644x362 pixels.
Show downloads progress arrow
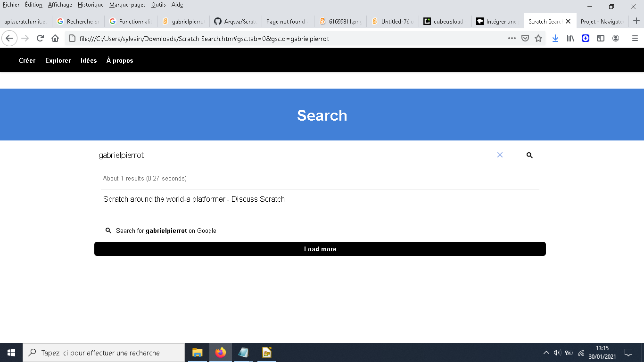pyautogui.click(x=555, y=38)
